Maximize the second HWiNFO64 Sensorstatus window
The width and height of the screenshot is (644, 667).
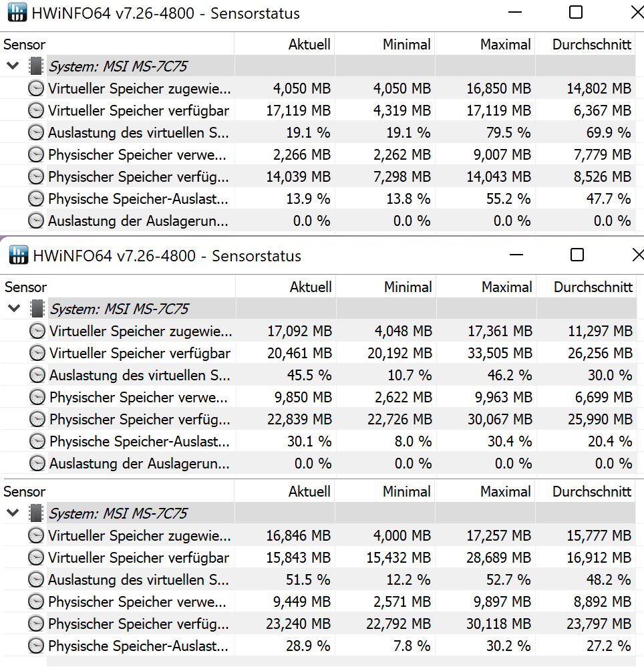pos(577,255)
